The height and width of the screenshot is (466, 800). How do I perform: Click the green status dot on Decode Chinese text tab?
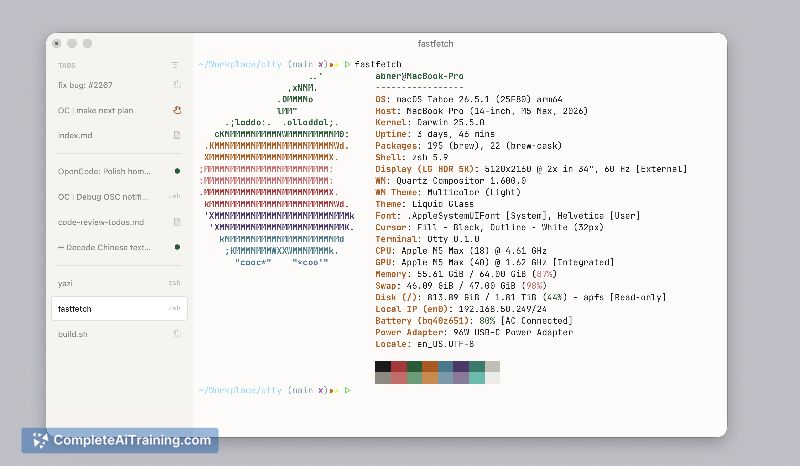click(178, 247)
